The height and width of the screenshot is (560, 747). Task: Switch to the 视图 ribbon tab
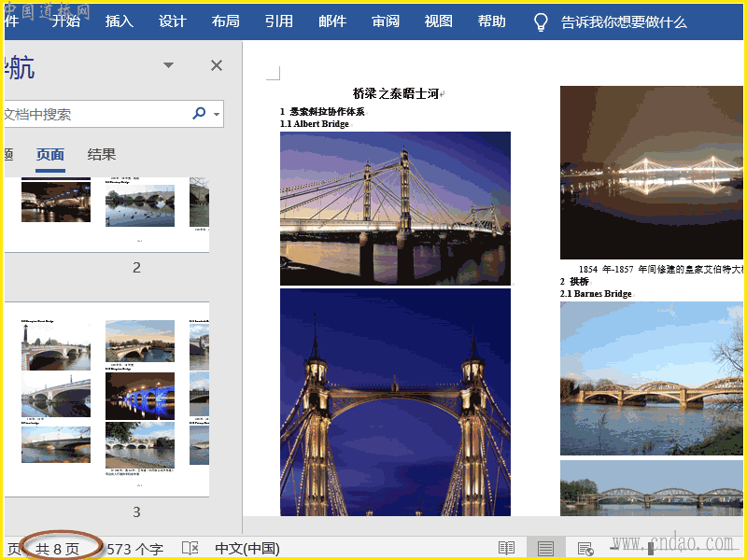[438, 21]
